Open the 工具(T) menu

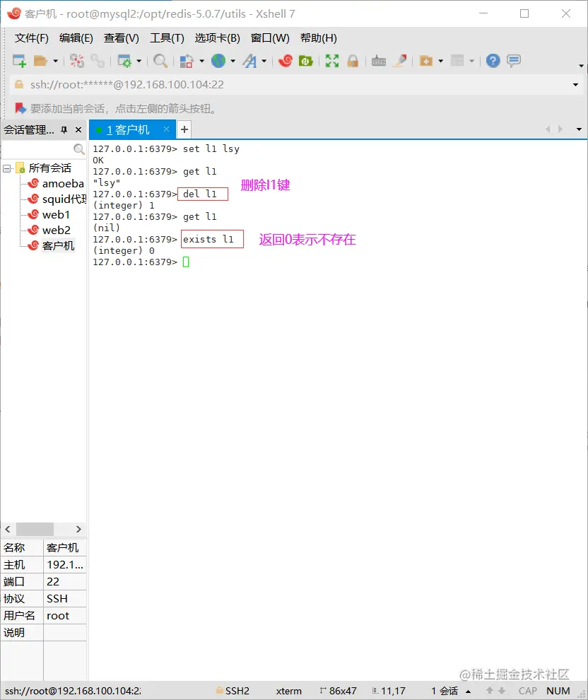(x=167, y=38)
